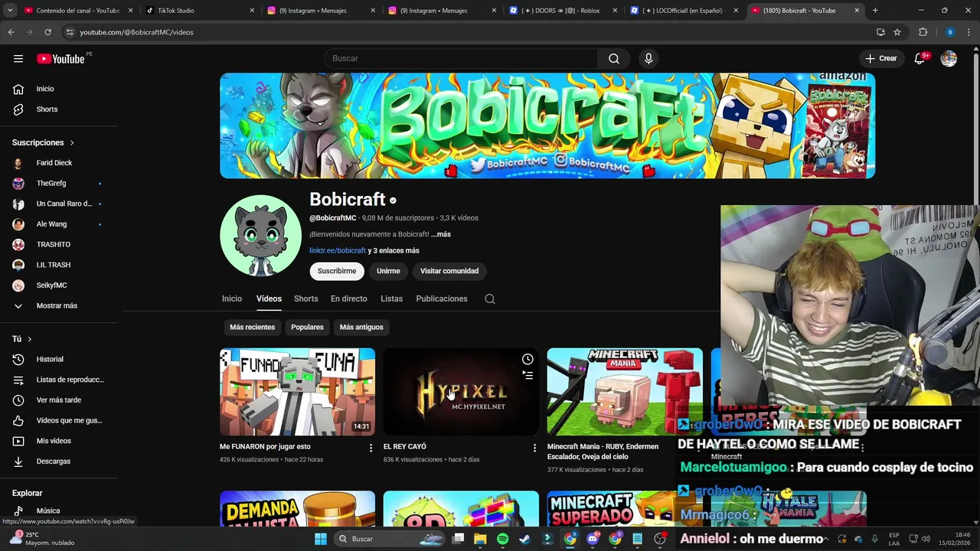Add EL REY CAYÓ to watch later

tap(528, 360)
